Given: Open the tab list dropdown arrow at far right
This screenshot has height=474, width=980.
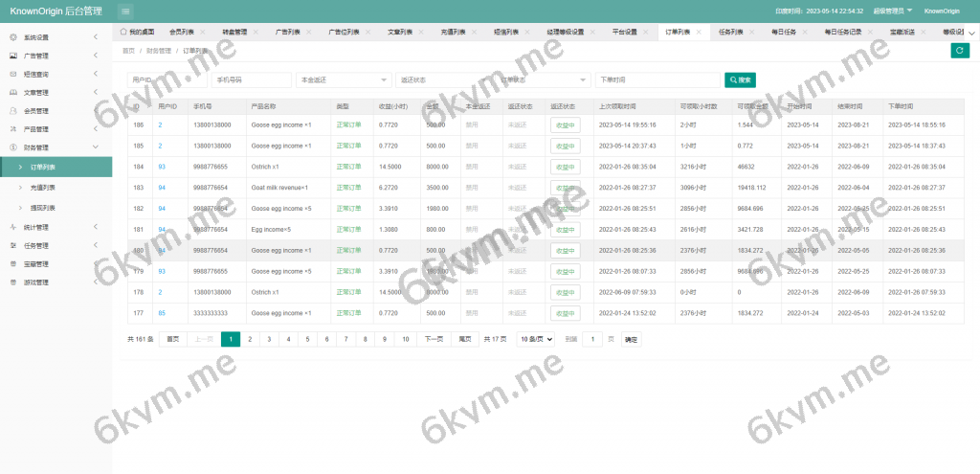Looking at the screenshot, I should 972,32.
